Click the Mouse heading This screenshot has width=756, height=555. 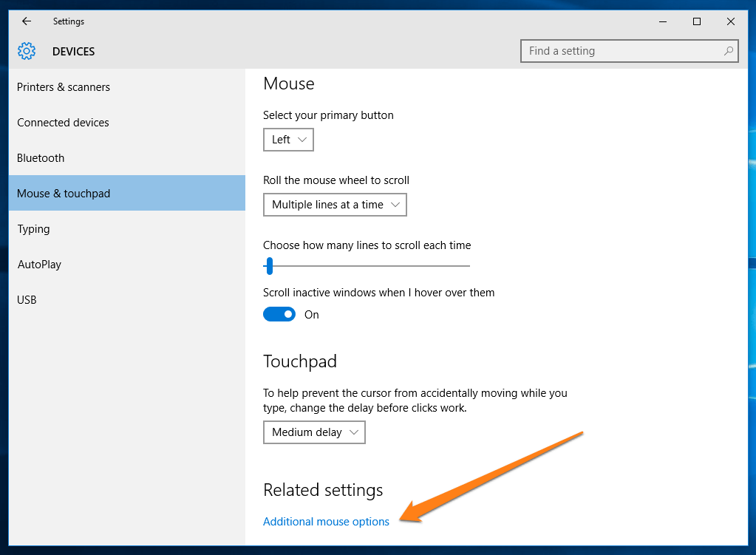pos(289,84)
